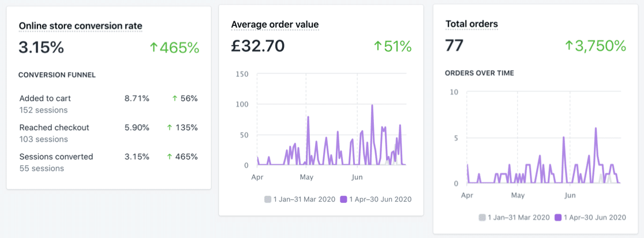Image resolution: width=644 pixels, height=238 pixels.
Task: Click the up arrow next to 135%
Action: tap(170, 128)
